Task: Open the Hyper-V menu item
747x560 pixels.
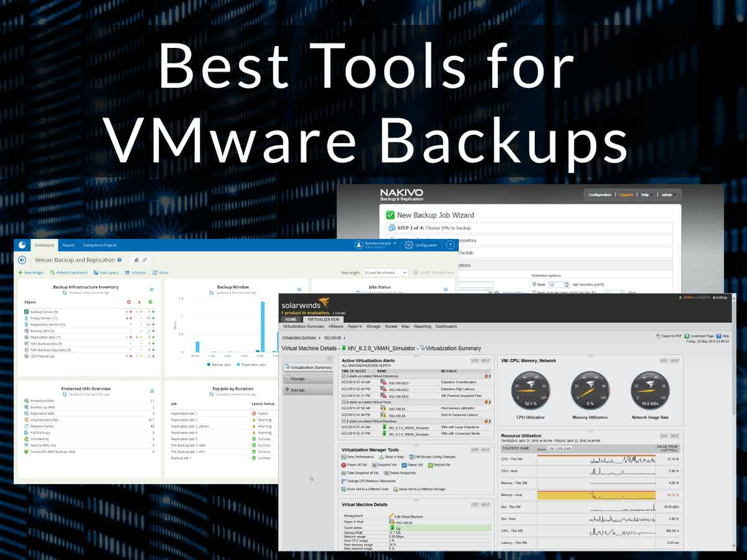Action: point(354,326)
